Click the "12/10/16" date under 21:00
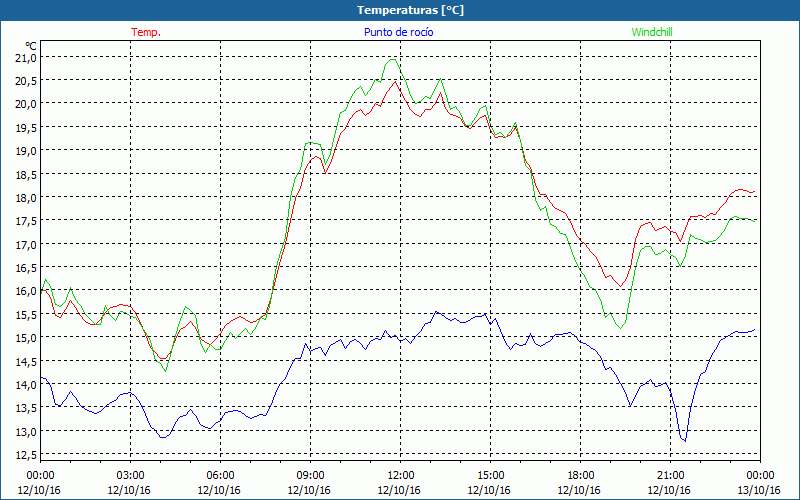Viewport: 800px width, 500px height. (x=669, y=490)
